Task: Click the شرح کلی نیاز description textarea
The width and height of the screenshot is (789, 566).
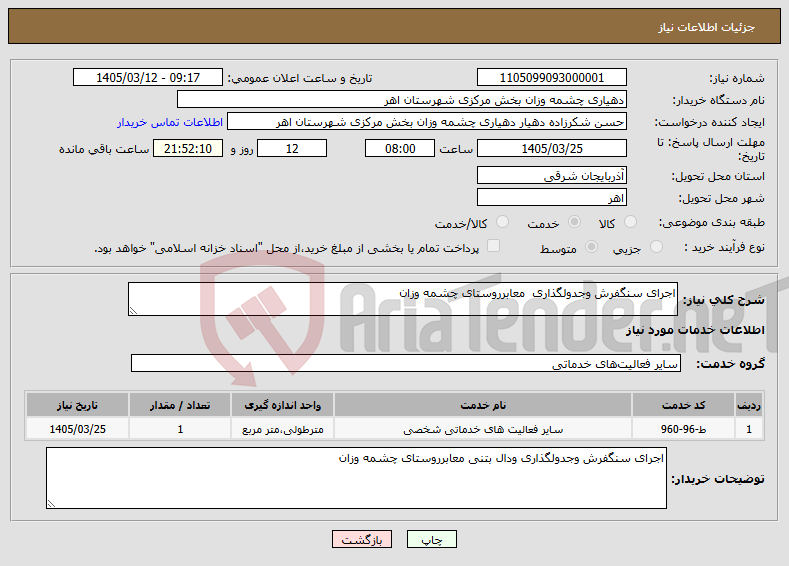Action: (403, 299)
